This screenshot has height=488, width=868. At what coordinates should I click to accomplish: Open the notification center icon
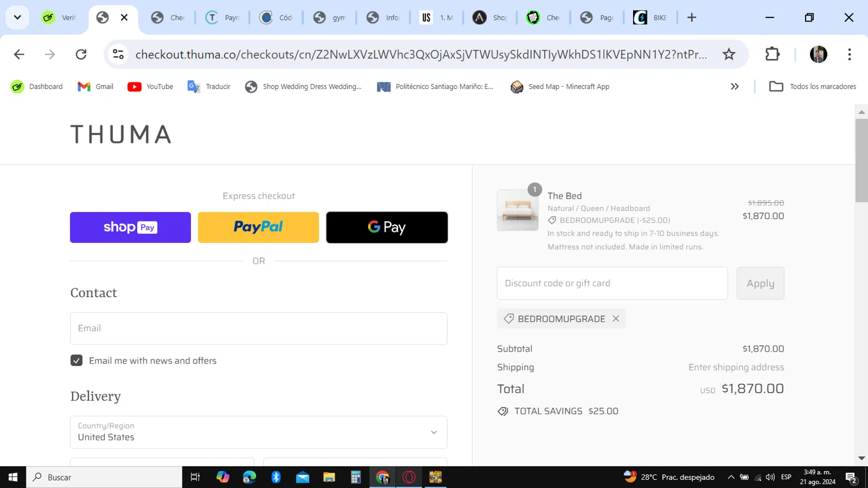pyautogui.click(x=851, y=477)
